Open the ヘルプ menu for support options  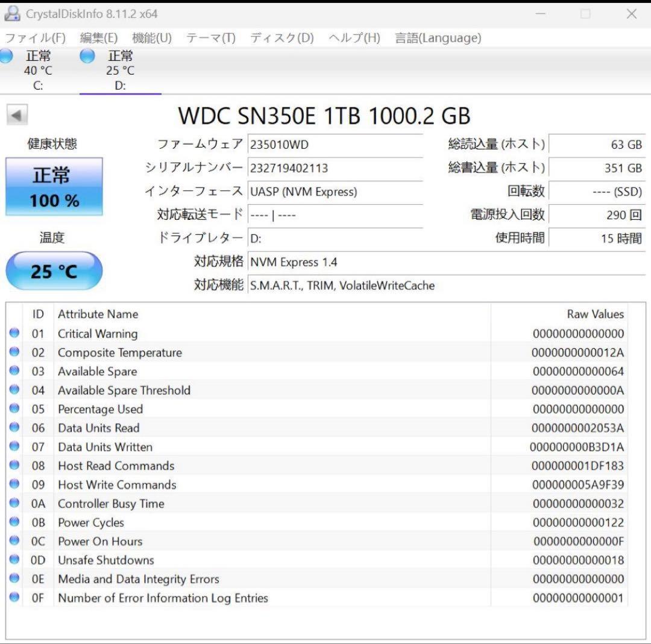353,38
